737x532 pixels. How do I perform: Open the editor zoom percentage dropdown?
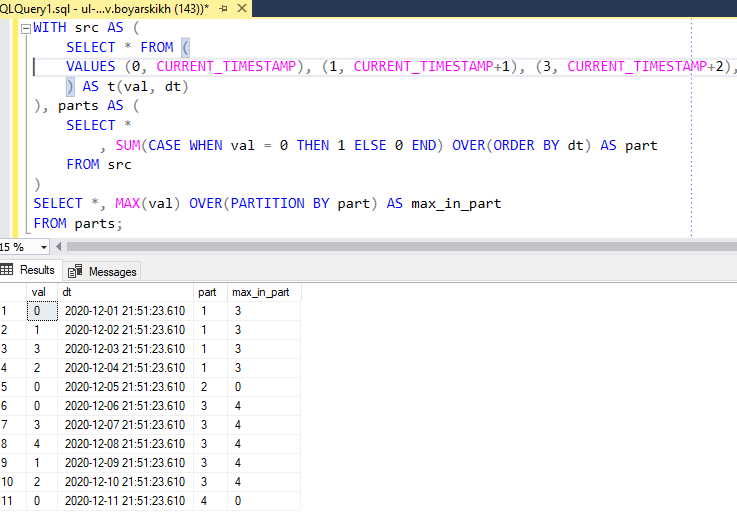pos(43,247)
